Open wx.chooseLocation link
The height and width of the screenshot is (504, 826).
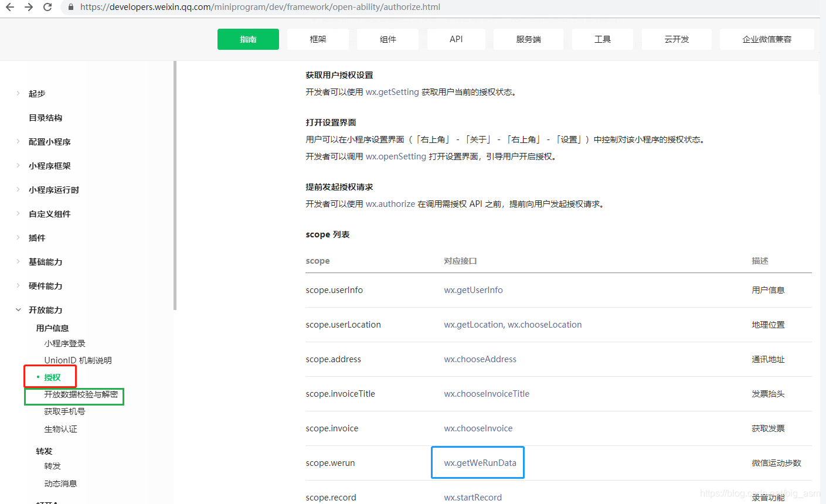(x=545, y=325)
